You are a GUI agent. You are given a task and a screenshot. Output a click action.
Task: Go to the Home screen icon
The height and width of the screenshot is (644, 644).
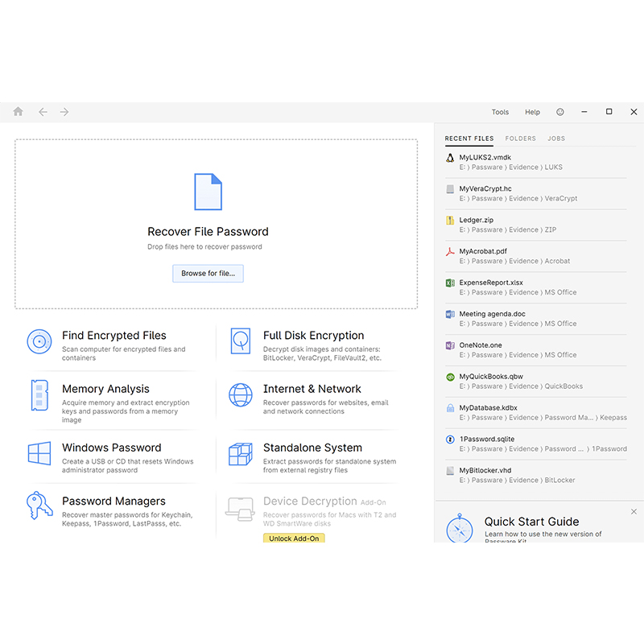[18, 111]
